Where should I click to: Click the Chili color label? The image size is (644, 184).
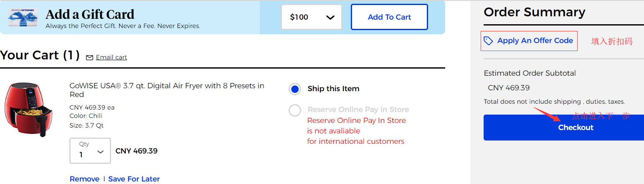point(96,116)
